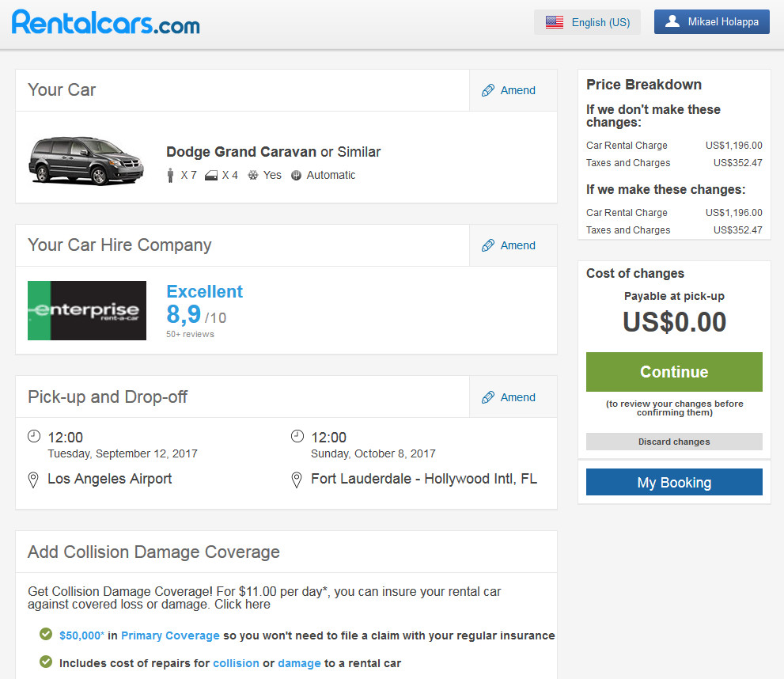The height and width of the screenshot is (679, 784).
Task: Click the $50,000 coverage amount link
Action: click(x=81, y=635)
